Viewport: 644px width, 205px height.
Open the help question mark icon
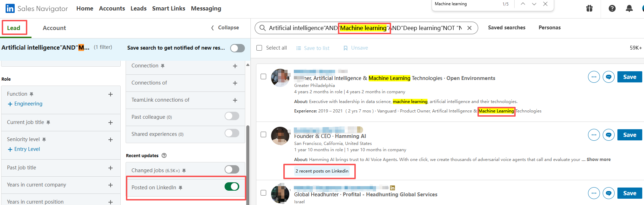[x=612, y=8]
